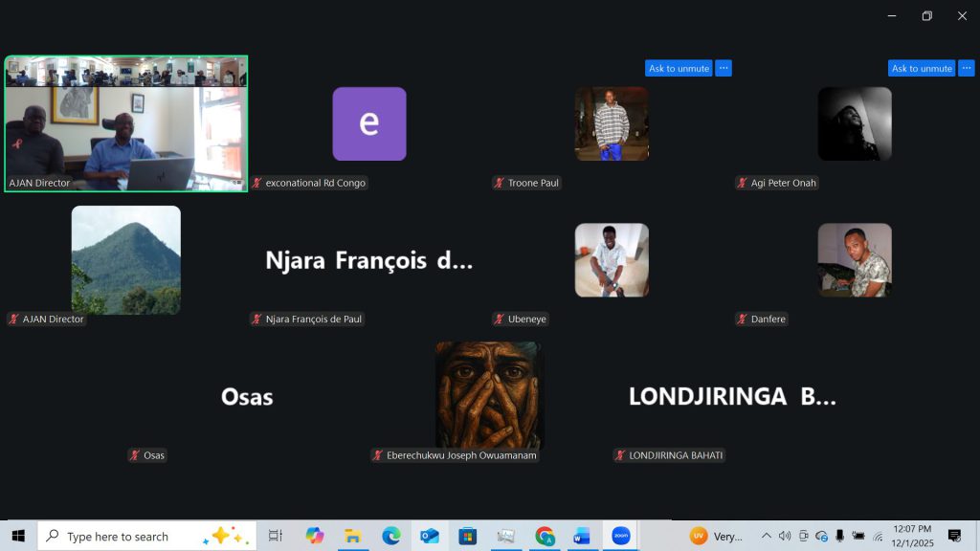The image size is (980, 551).
Task: Ask Agi Peter Onah to unmute
Action: coord(922,68)
